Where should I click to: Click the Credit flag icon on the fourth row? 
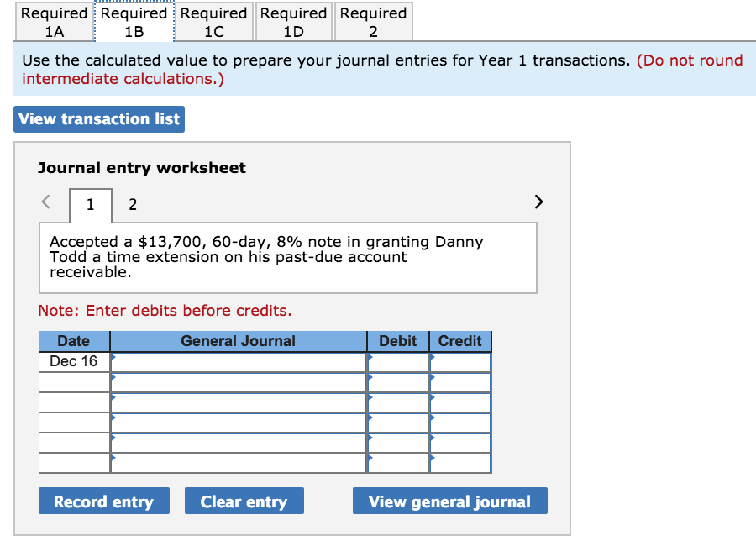pyautogui.click(x=433, y=417)
